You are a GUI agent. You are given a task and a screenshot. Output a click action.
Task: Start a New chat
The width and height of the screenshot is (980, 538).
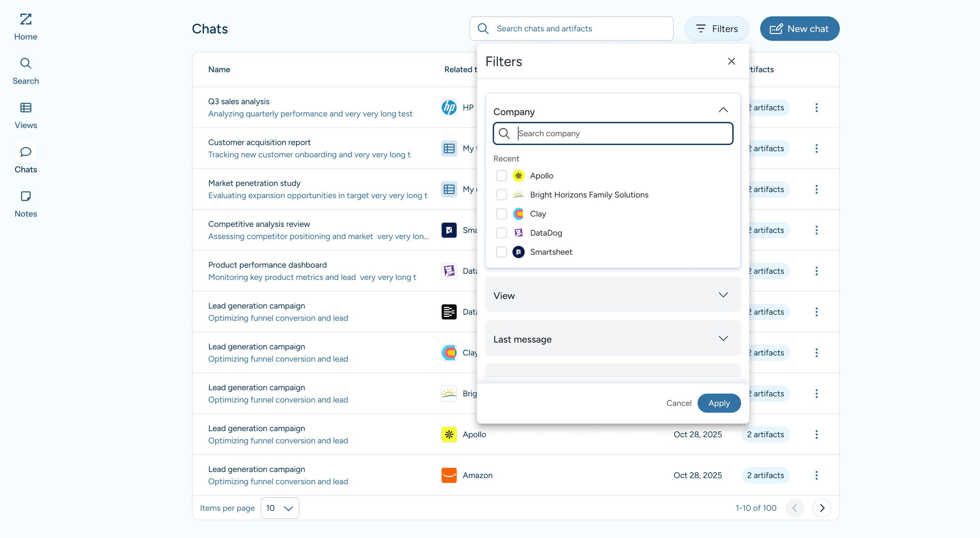[x=800, y=29]
